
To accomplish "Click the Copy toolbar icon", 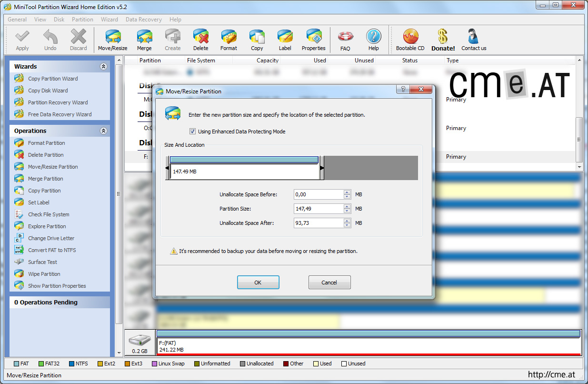I will tap(257, 40).
